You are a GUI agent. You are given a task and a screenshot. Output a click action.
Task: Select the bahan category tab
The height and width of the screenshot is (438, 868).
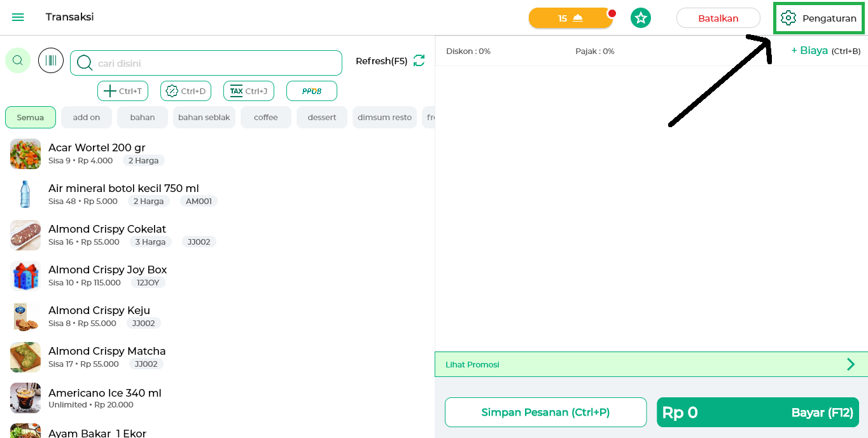(x=143, y=117)
